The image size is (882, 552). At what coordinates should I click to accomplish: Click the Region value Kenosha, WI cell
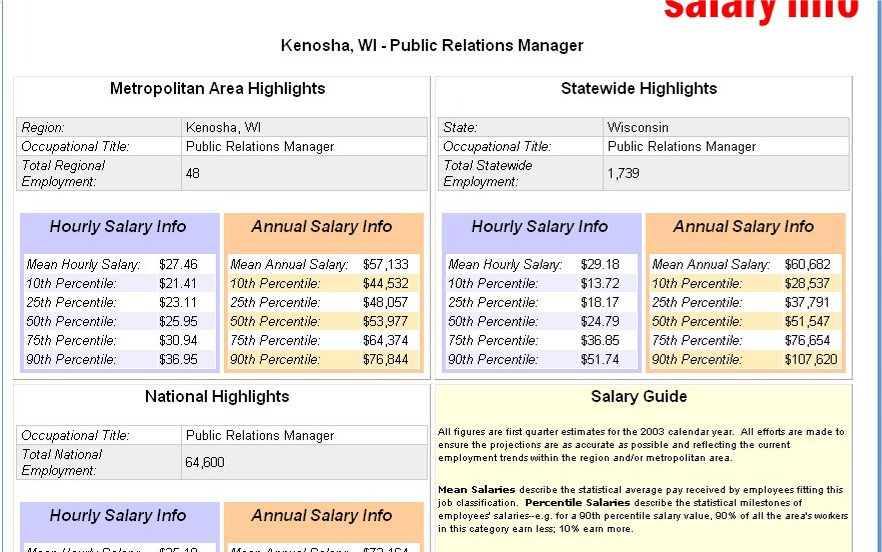pos(223,128)
